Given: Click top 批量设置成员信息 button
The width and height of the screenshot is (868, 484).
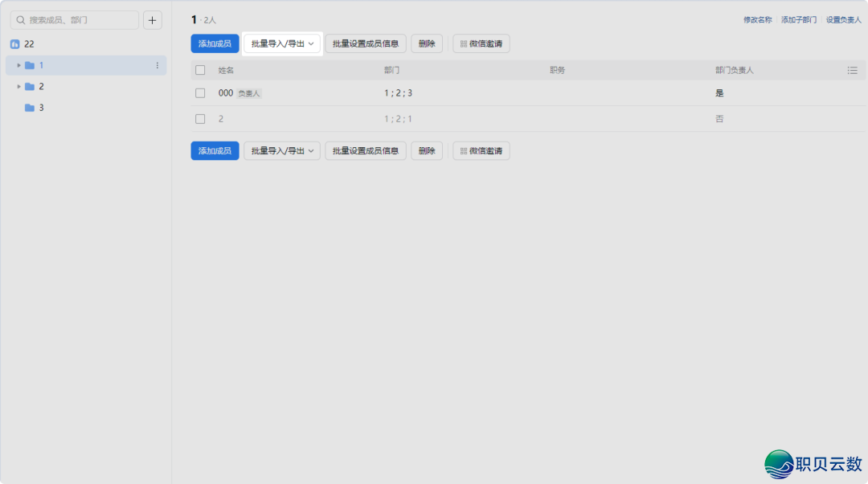Looking at the screenshot, I should [x=366, y=43].
